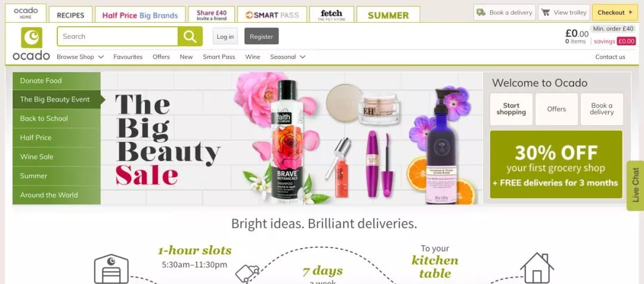Open the Smart Pass top tab
This screenshot has height=284, width=644.
pyautogui.click(x=272, y=15)
